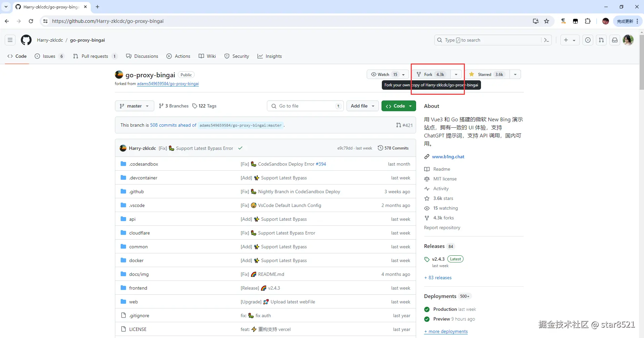The height and width of the screenshot is (338, 644).
Task: Open the global navigation hamburger menu
Action: pos(10,40)
